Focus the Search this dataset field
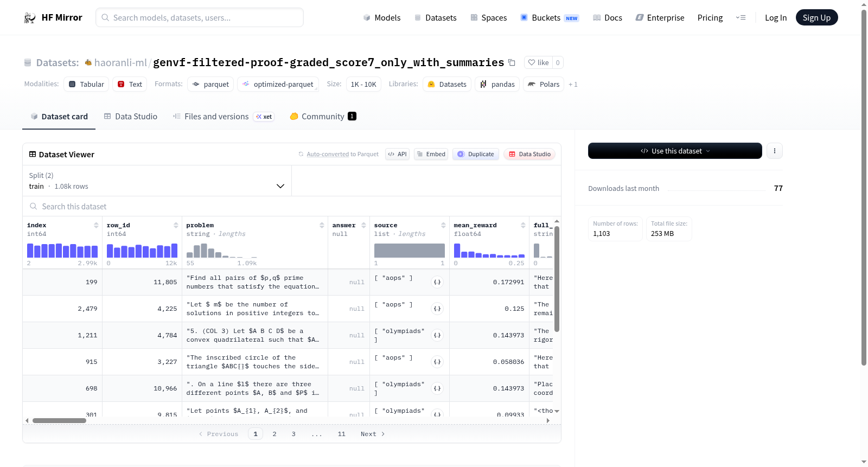The image size is (868, 467). (x=292, y=206)
